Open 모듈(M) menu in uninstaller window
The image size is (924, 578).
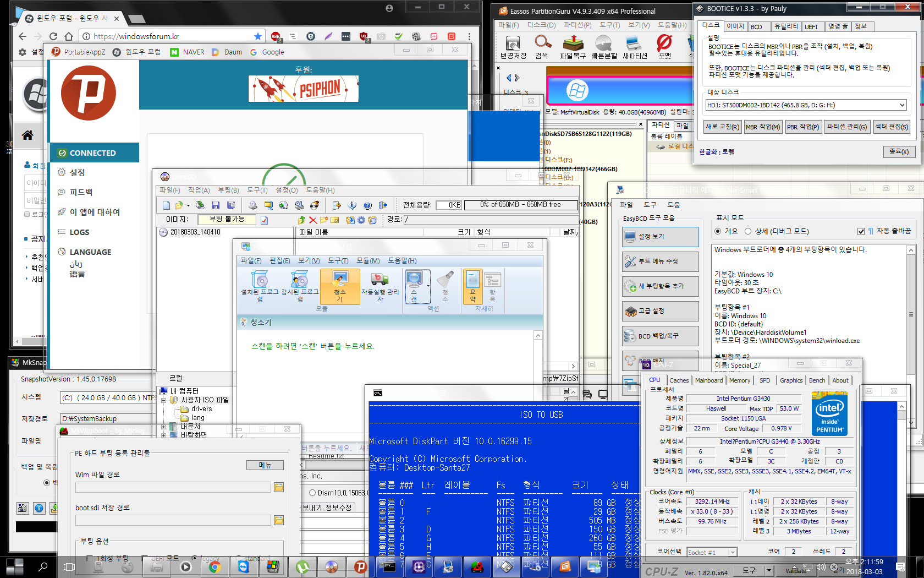[x=368, y=260]
